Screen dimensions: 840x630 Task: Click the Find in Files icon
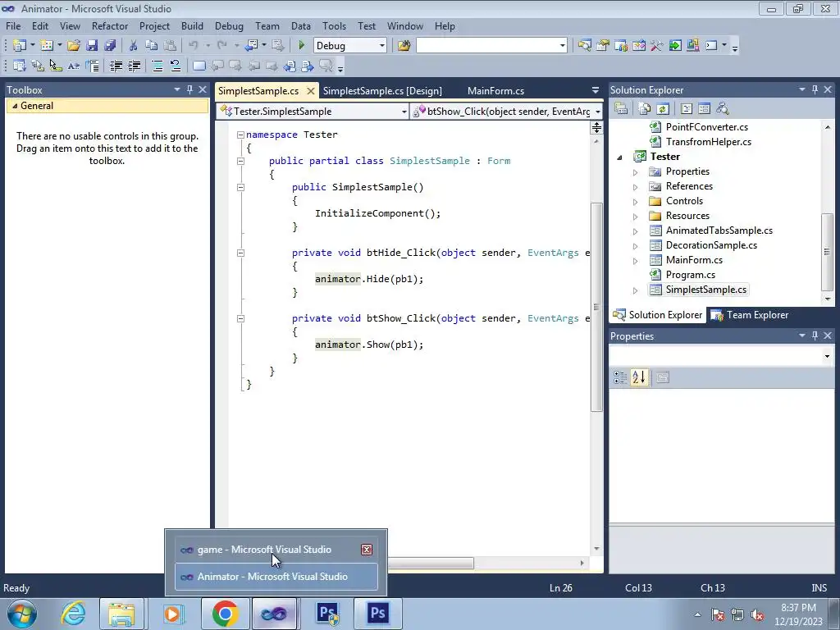pyautogui.click(x=404, y=46)
